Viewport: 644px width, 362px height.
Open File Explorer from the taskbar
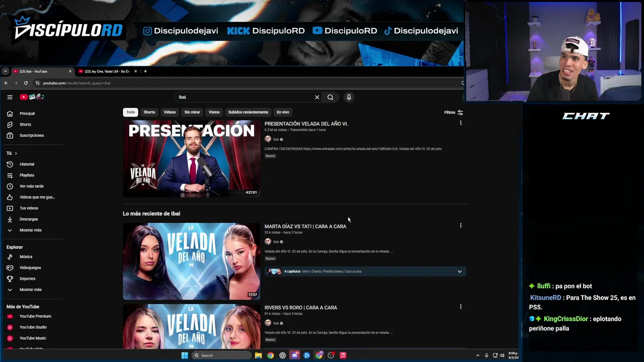[x=258, y=355]
